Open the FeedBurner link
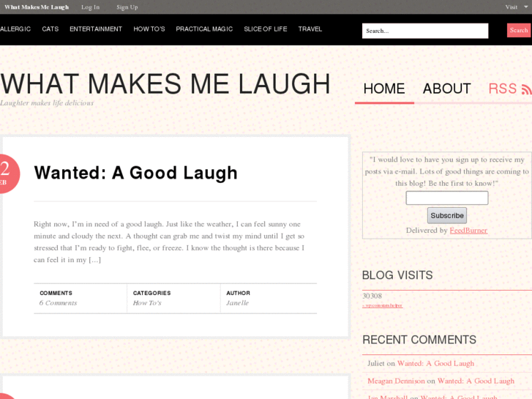Image resolution: width=532 pixels, height=399 pixels. click(468, 231)
